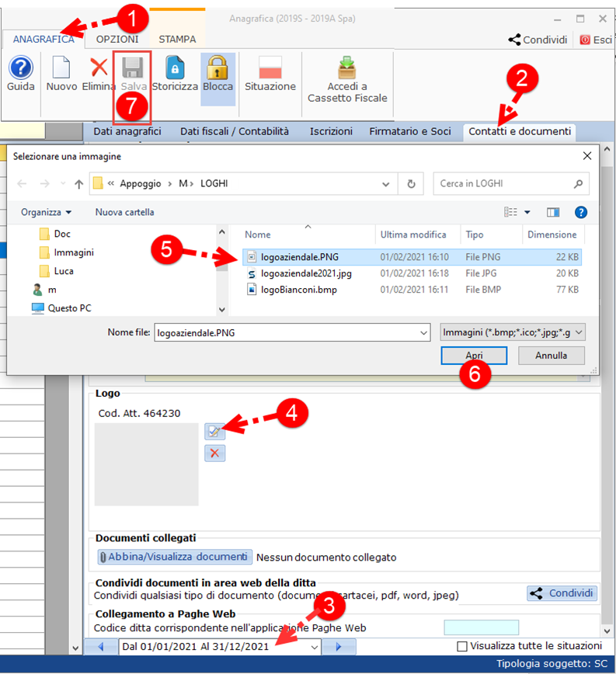Open recent locations dropdown chevron
This screenshot has height=674, width=616.
tap(63, 184)
